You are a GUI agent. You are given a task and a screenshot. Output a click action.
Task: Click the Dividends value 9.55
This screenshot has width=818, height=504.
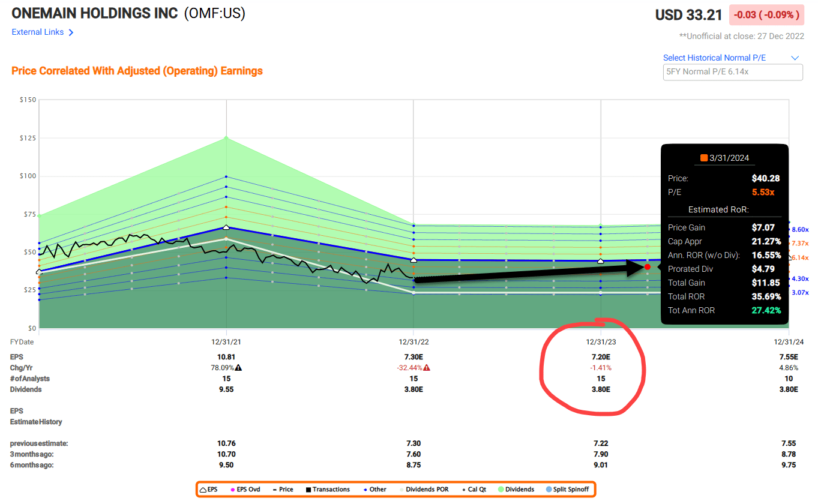pyautogui.click(x=226, y=389)
